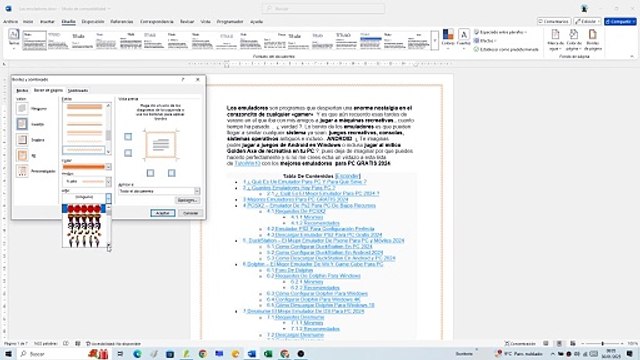Switch to the web layout view button
The height and width of the screenshot is (360, 640).
coord(573,344)
